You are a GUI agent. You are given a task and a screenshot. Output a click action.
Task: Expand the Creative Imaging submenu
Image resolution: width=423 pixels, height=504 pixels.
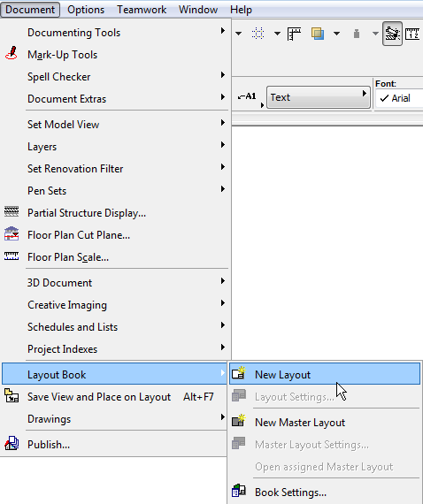pos(115,305)
